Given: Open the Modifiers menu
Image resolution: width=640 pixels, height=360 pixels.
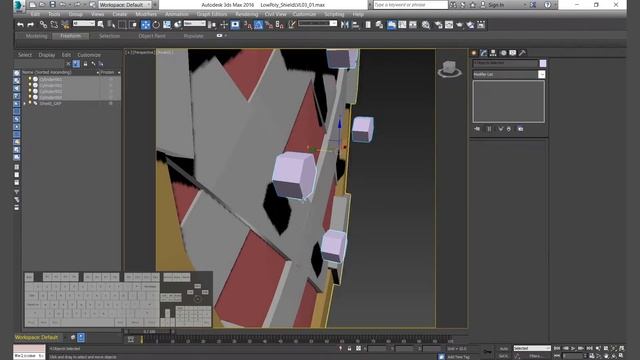Looking at the screenshot, I should tap(146, 14).
